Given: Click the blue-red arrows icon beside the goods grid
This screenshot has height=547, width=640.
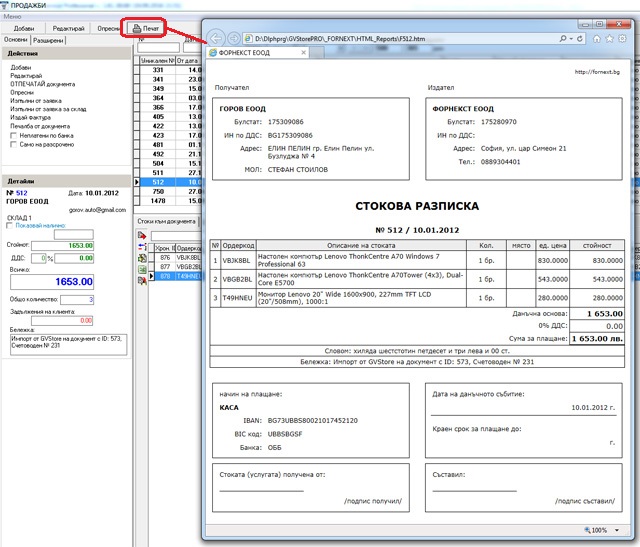Looking at the screenshot, I should pyautogui.click(x=142, y=247).
